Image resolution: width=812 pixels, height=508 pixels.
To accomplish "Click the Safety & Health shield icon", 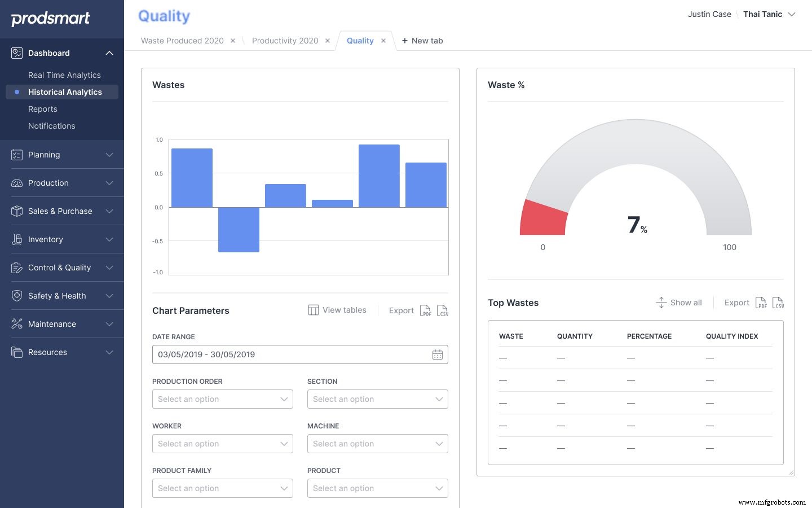I will [15, 296].
